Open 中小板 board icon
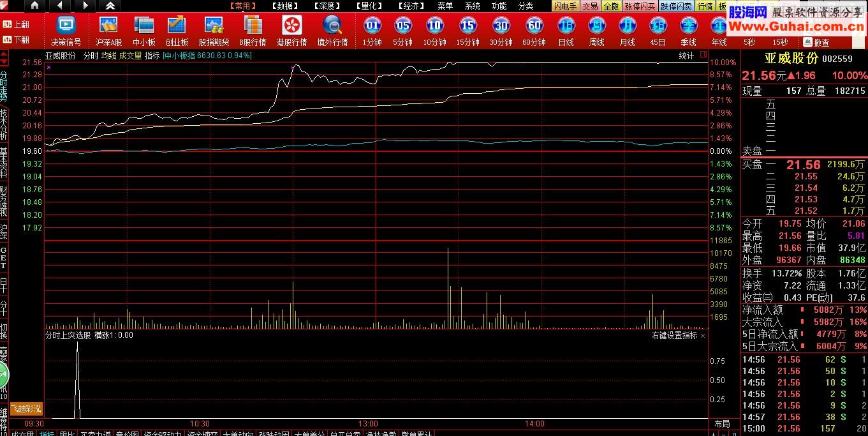868x436 pixels. point(144,31)
